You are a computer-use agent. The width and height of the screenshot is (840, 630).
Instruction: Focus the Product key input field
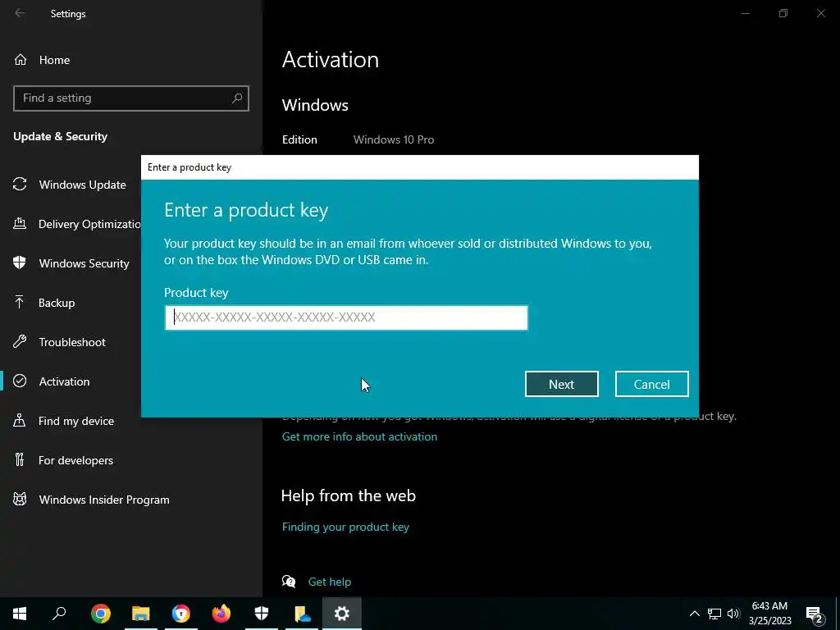click(346, 317)
